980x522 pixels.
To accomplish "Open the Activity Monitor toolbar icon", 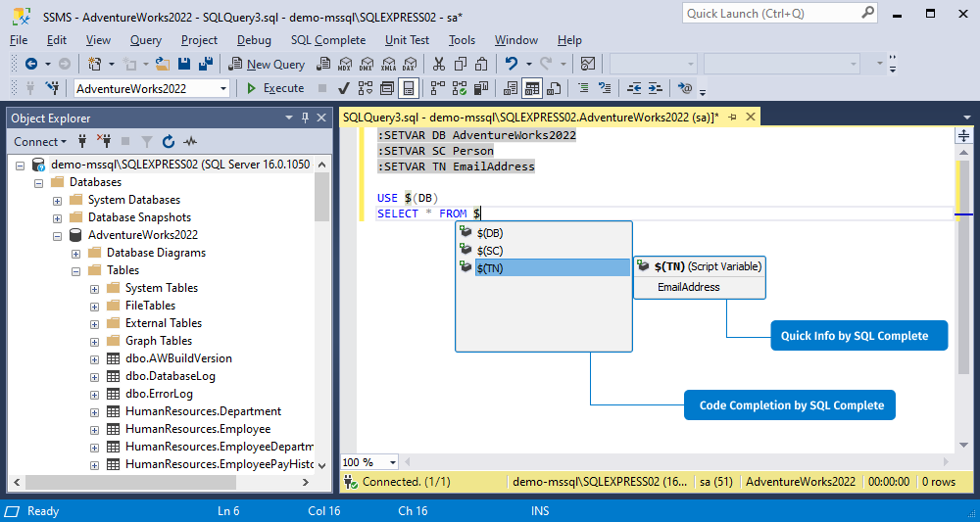I will pos(587,64).
